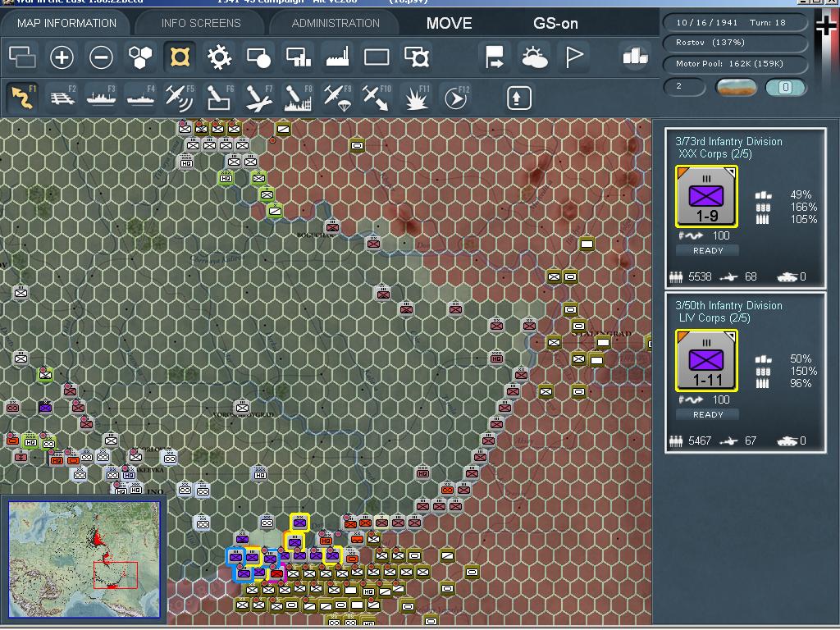Screen dimensions: 840x630
Task: Select the 1-9 infantry unit counter
Action: 706,196
